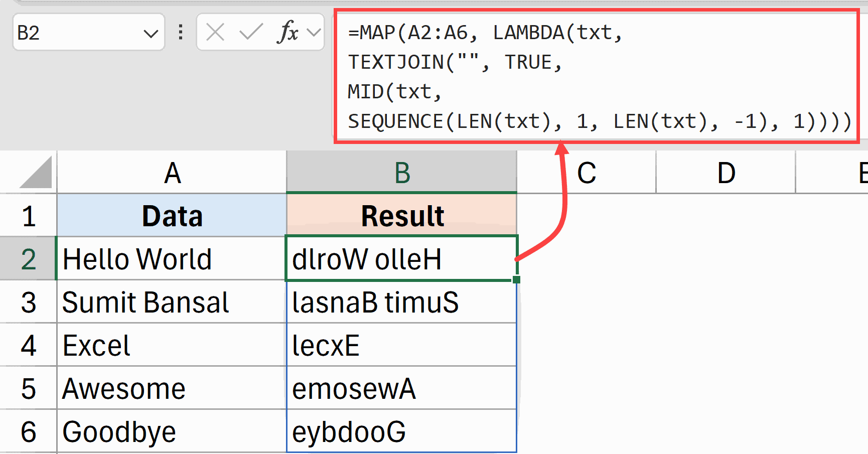This screenshot has height=454, width=868.
Task: Confirm entry using the checkmark icon
Action: 249,32
